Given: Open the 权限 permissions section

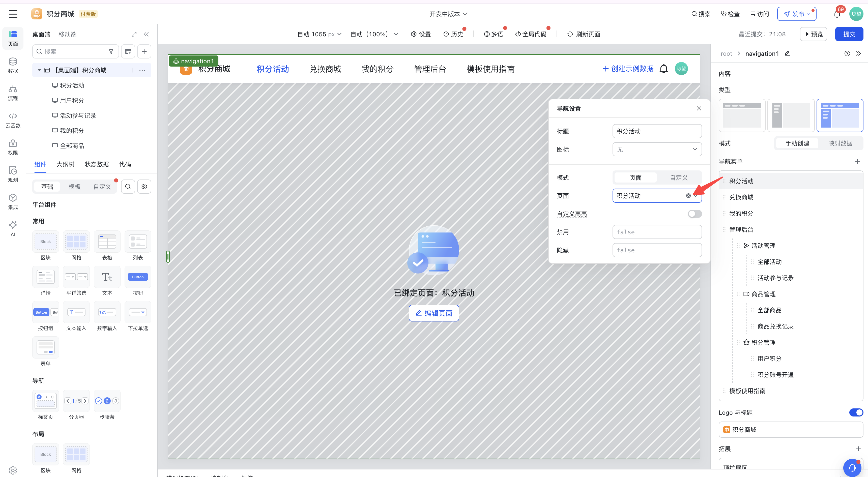Looking at the screenshot, I should click(13, 147).
